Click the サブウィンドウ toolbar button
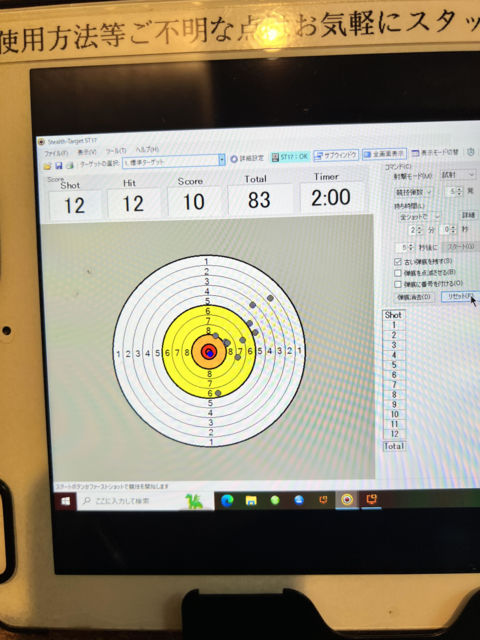This screenshot has height=640, width=480. click(336, 155)
